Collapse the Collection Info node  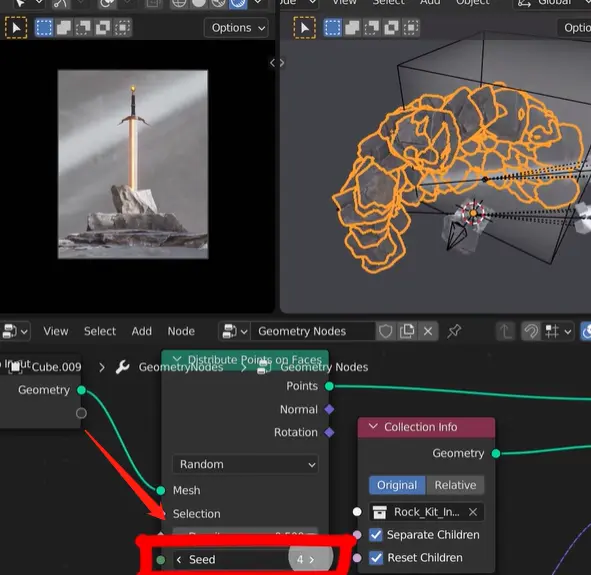(x=373, y=427)
